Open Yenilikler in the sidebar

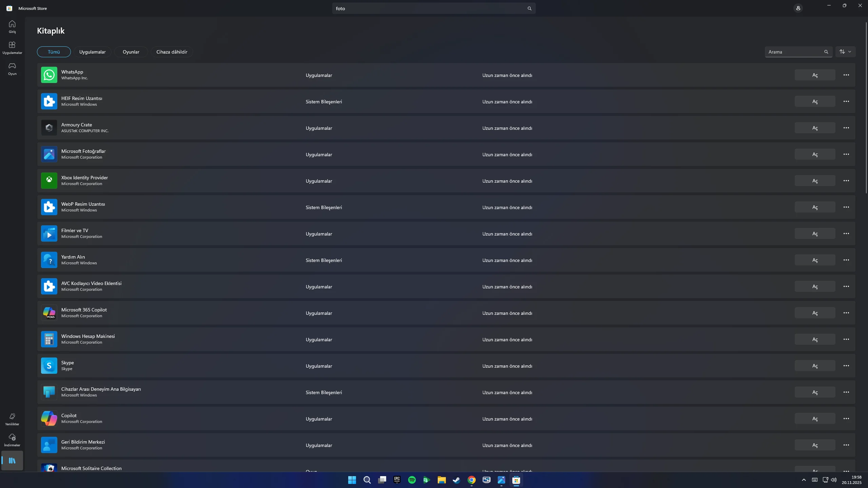pos(12,419)
